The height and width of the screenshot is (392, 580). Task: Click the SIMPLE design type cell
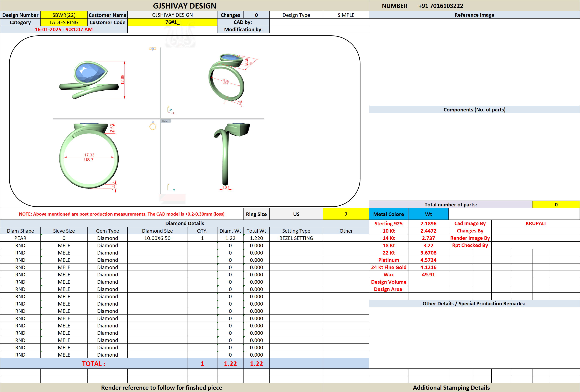tap(346, 15)
